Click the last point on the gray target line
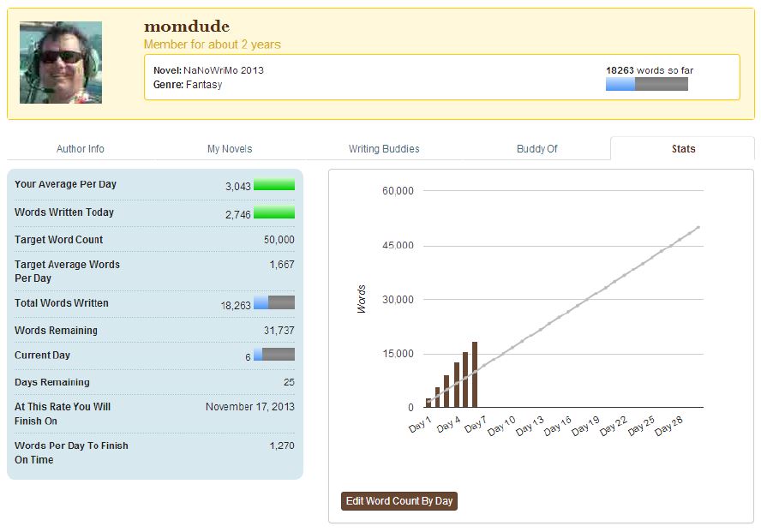The width and height of the screenshot is (761, 532). pyautogui.click(x=698, y=227)
